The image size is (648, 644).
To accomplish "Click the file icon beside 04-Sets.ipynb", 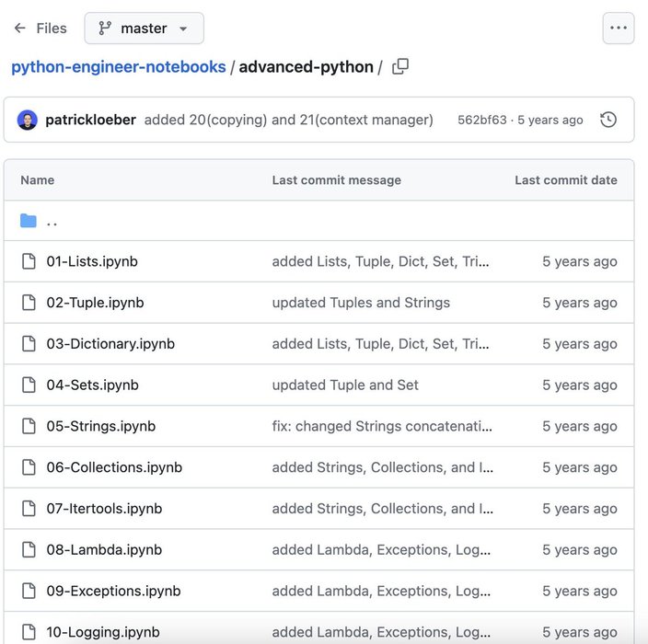I will (29, 385).
